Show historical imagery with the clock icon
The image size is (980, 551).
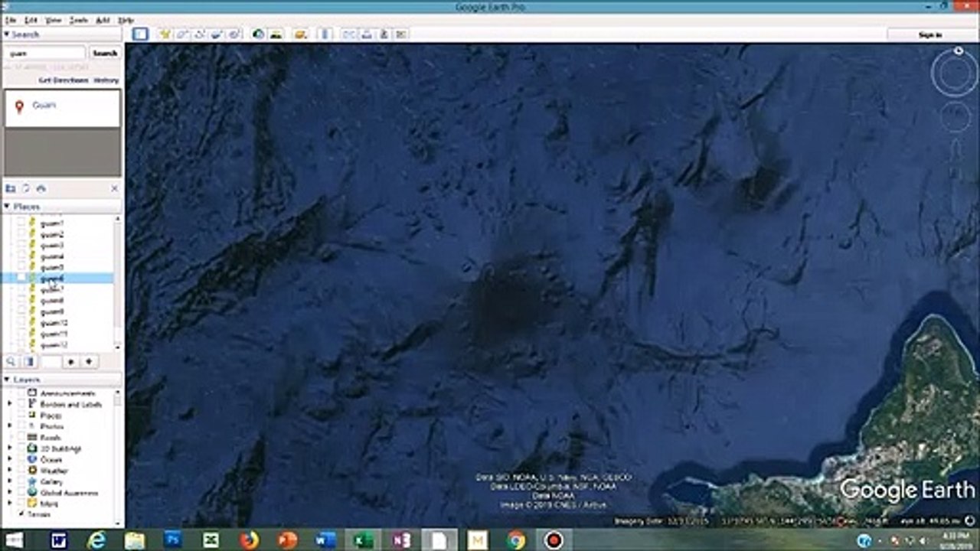[x=258, y=34]
